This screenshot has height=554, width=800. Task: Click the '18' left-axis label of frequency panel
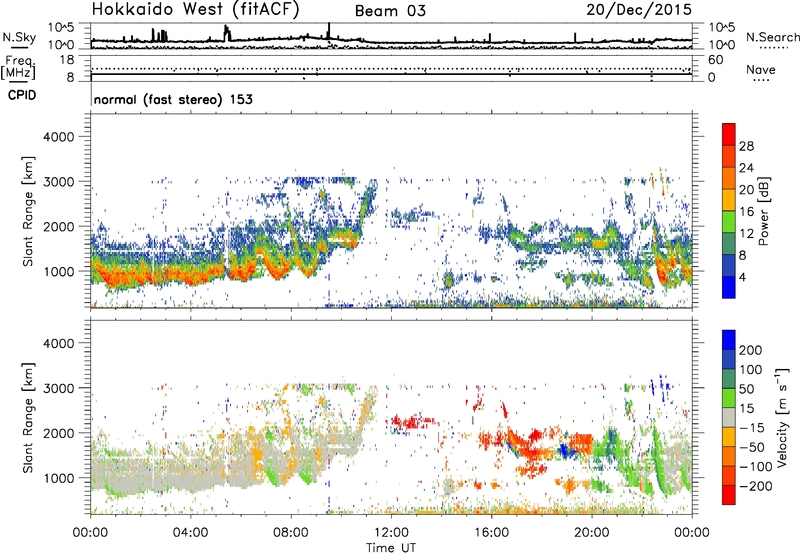(67, 60)
